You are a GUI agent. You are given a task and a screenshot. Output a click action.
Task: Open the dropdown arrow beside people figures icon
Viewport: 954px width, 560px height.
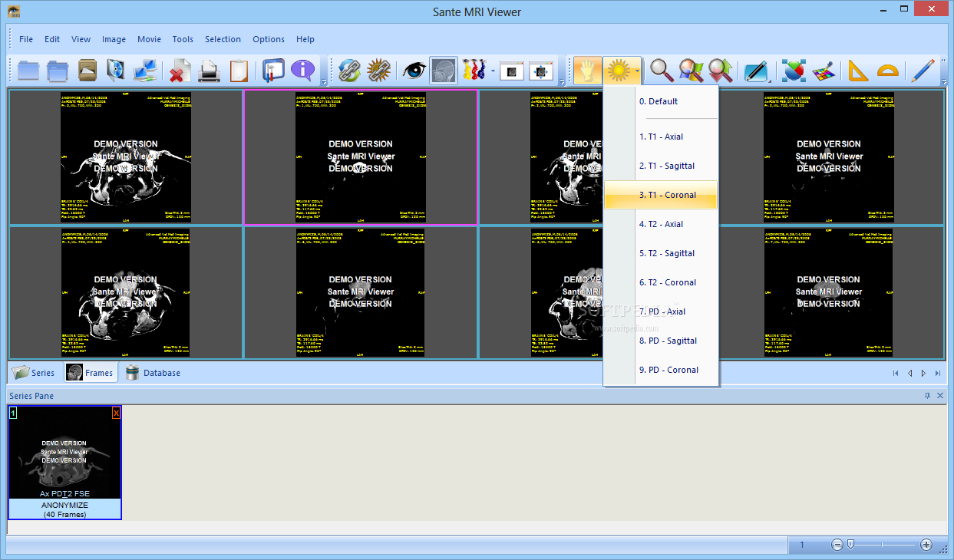click(x=493, y=71)
